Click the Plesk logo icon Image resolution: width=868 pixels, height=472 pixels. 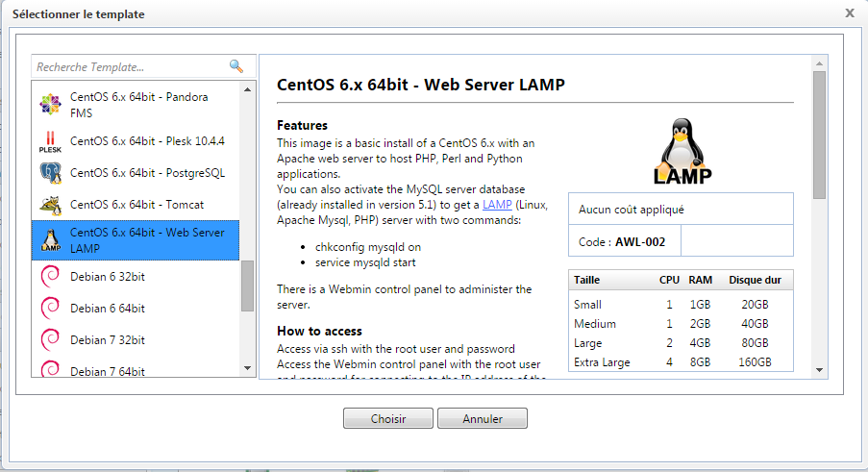[x=50, y=141]
